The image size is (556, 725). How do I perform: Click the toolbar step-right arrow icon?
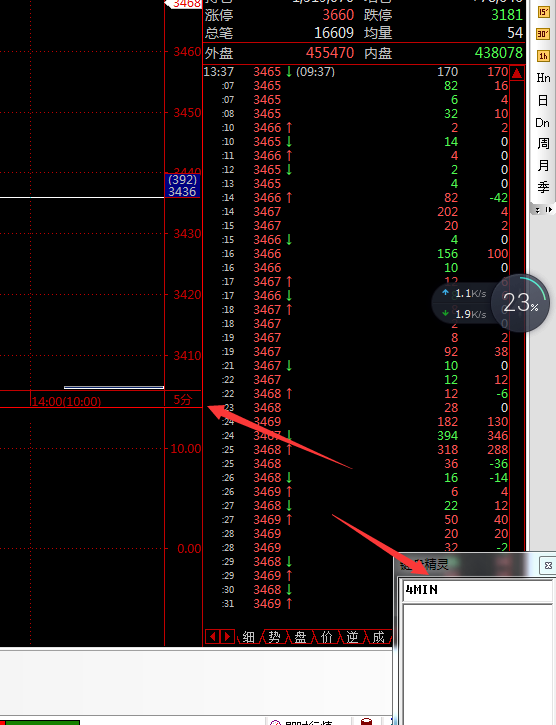click(549, 210)
